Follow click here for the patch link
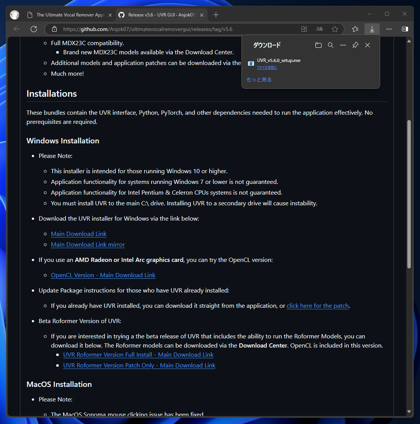This screenshot has width=420, height=424. (x=318, y=306)
